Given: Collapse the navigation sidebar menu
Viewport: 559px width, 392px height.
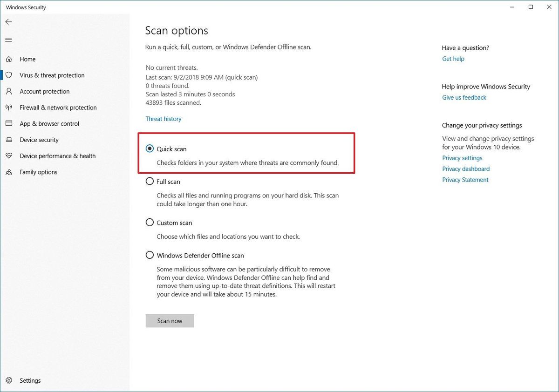Looking at the screenshot, I should 8,40.
